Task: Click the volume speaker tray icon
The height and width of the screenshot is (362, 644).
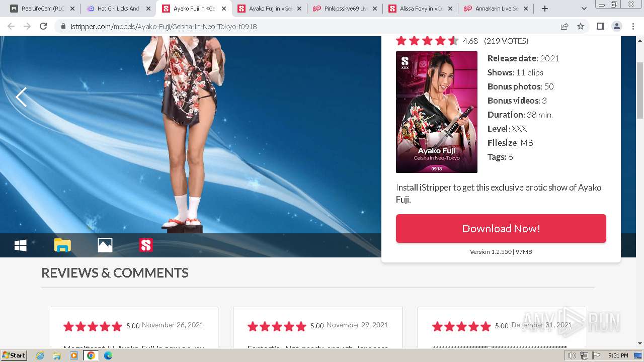Action: (572, 355)
